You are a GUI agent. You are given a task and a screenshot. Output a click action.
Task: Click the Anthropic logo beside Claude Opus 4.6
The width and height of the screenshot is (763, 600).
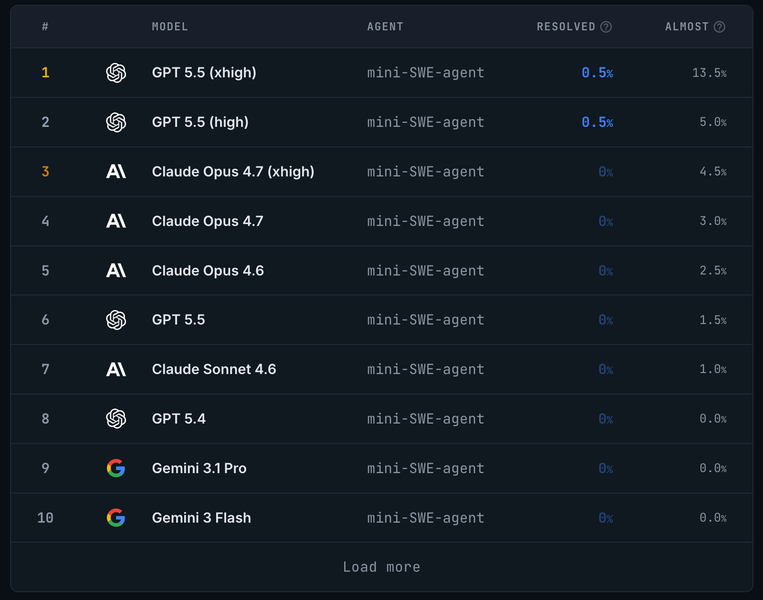116,271
